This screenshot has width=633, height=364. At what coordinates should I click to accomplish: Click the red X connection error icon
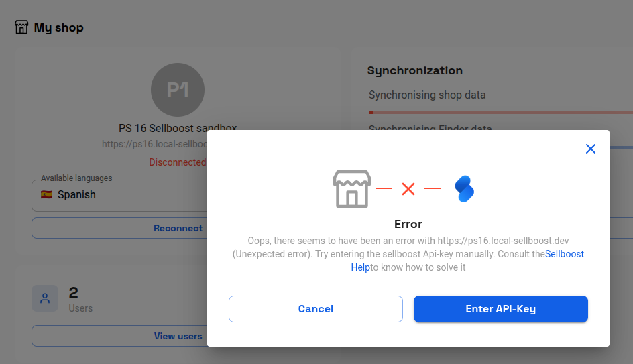click(x=408, y=189)
